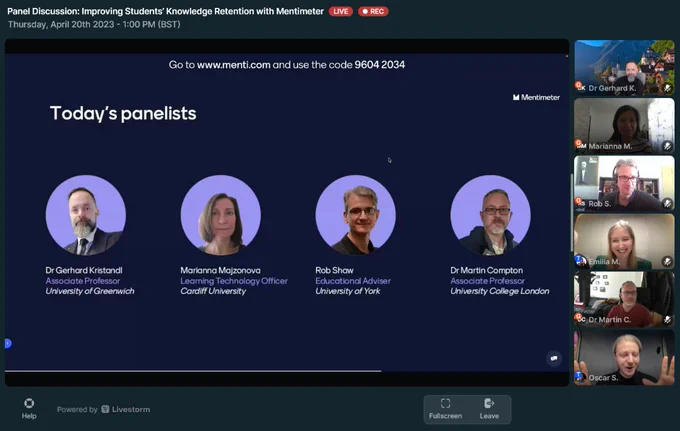Select Emilia M. video thumbnail
Screen dimensions: 680x431
pyautogui.click(x=624, y=242)
